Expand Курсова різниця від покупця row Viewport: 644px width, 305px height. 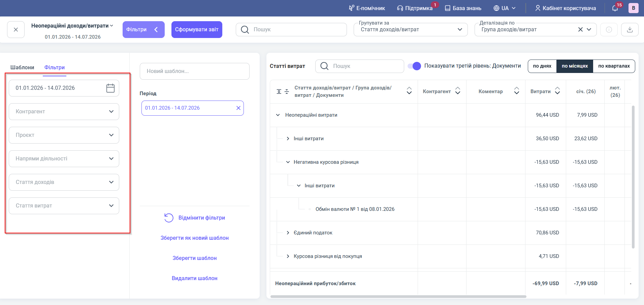(288, 256)
